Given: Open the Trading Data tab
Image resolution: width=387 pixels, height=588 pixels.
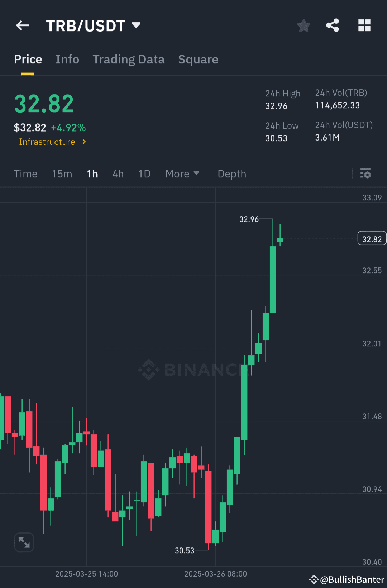Looking at the screenshot, I should [129, 59].
